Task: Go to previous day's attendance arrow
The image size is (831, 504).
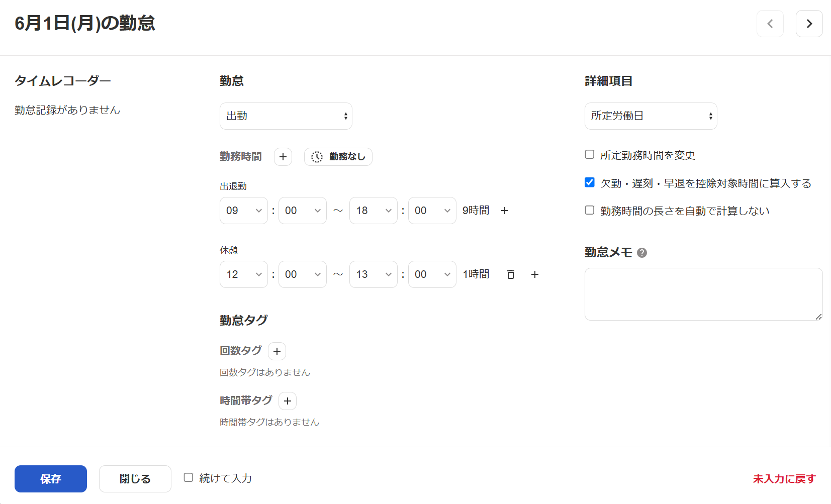Action: (770, 24)
